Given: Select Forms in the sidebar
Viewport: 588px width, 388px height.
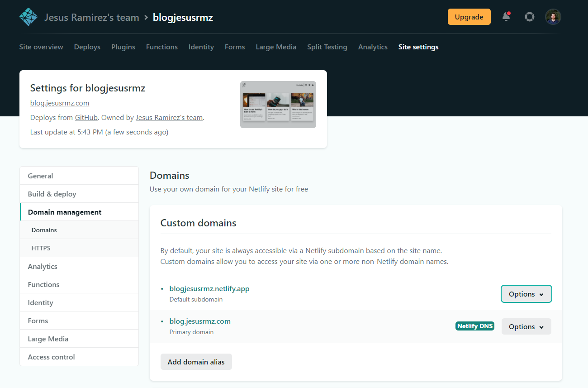Looking at the screenshot, I should 79,321.
